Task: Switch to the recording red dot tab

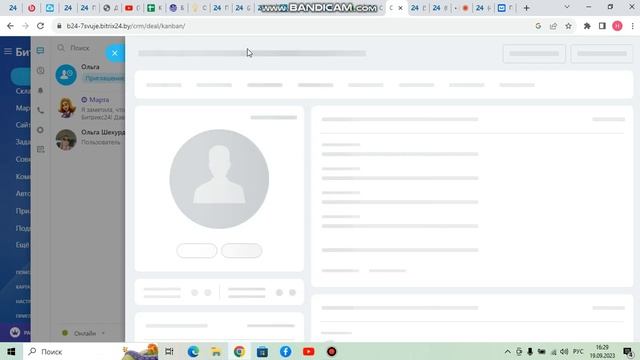Action: pyautogui.click(x=465, y=8)
